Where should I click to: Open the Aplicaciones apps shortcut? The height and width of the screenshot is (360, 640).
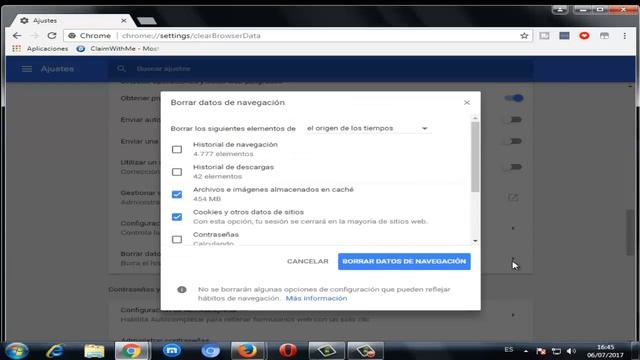tap(40, 49)
